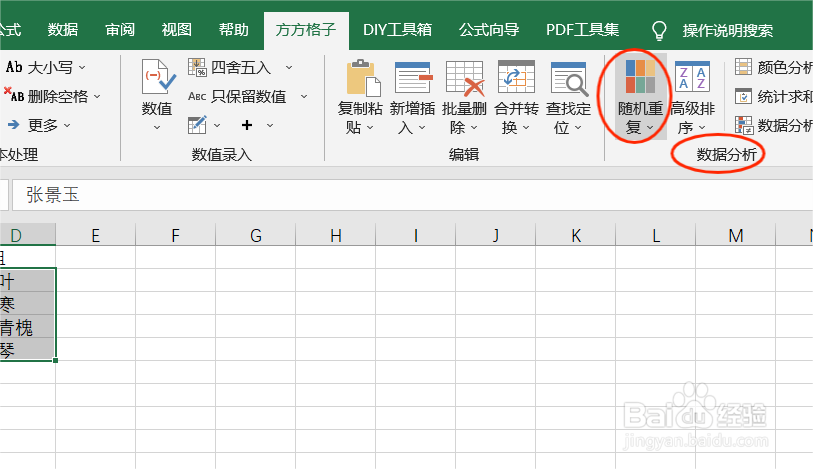
Task: Click the 颜色分析 icon
Action: 744,67
